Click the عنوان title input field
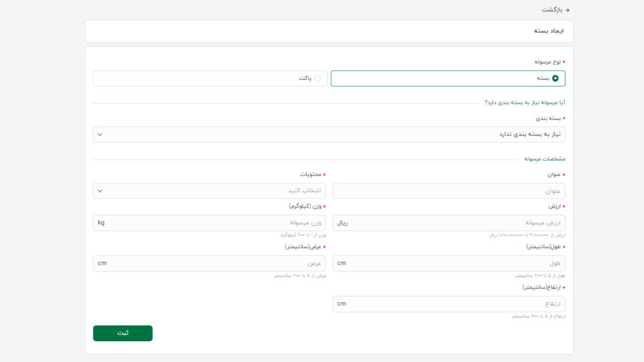The image size is (644, 362). pyautogui.click(x=448, y=191)
